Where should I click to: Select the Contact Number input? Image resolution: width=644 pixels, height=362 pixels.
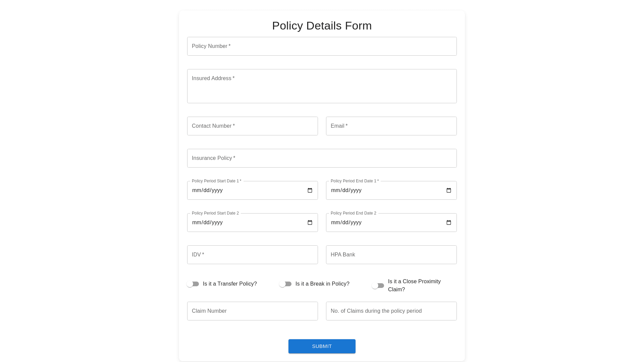[253, 126]
